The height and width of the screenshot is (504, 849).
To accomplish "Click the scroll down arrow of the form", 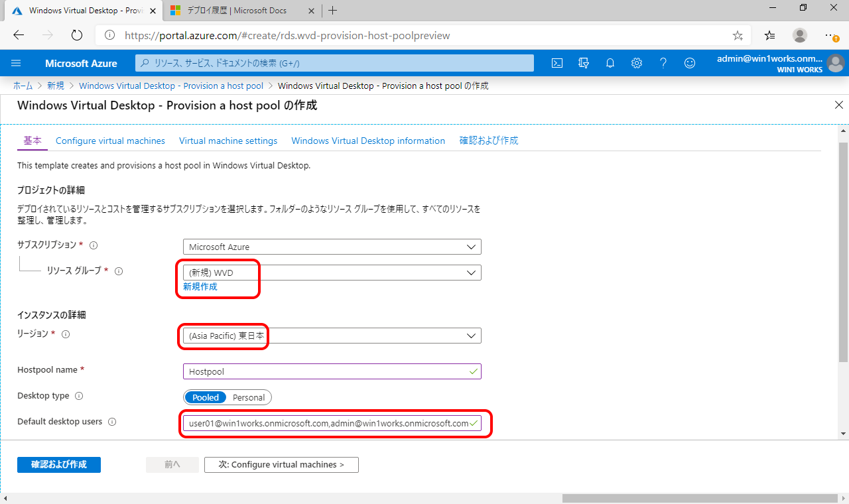I will (843, 433).
